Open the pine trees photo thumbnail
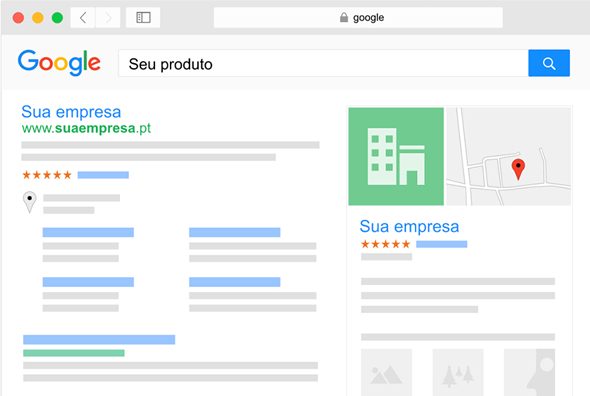The height and width of the screenshot is (396, 590). tap(458, 372)
